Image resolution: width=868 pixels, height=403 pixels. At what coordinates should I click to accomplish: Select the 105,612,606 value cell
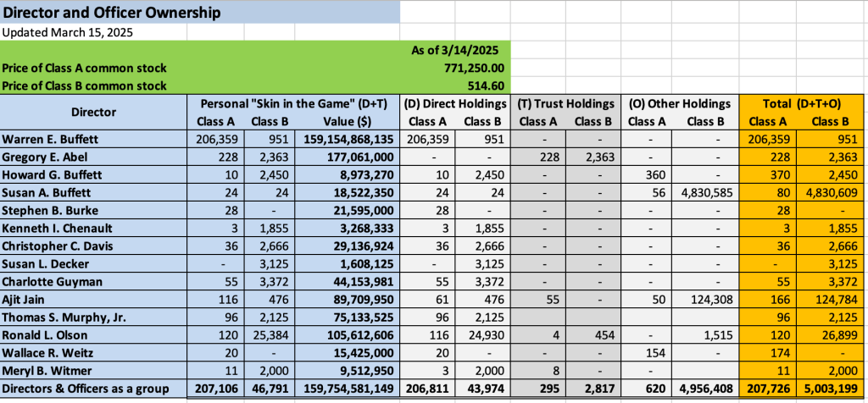click(347, 335)
